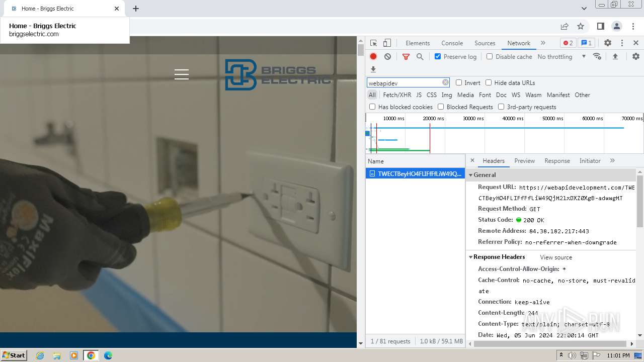Switch to the Console tab
The image size is (644, 362).
coord(452,43)
